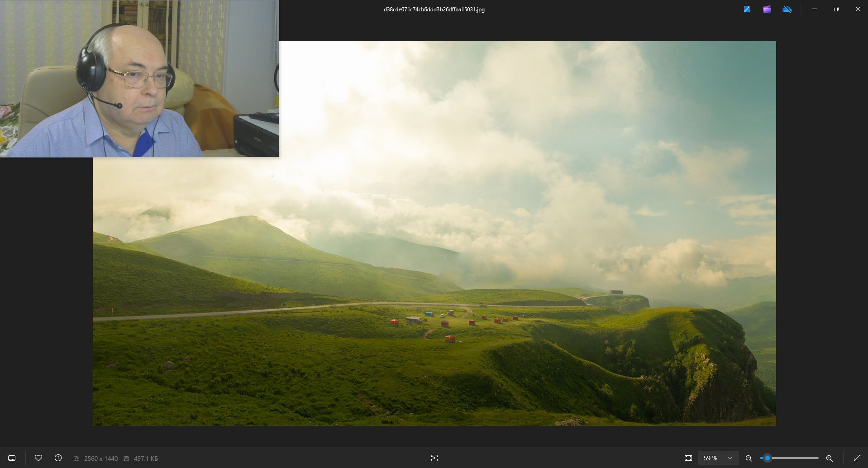This screenshot has width=868, height=468.
Task: Fit image to window icon
Action: tap(688, 458)
